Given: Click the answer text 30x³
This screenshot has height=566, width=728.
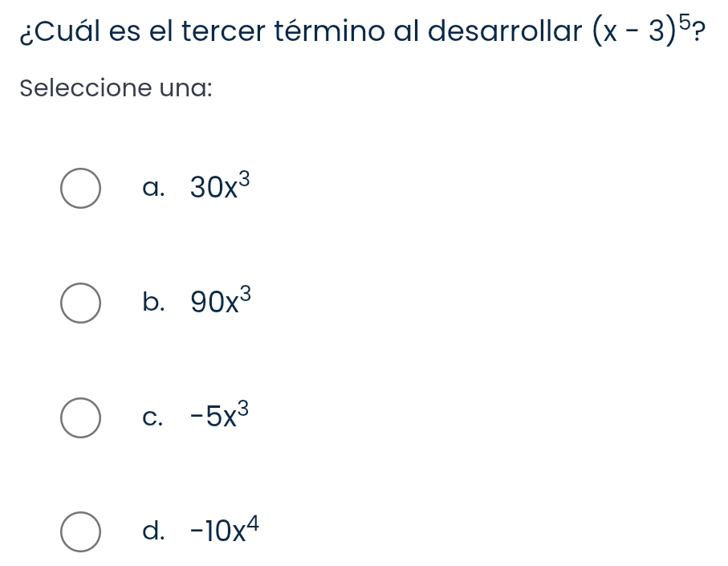Looking at the screenshot, I should pos(215,188).
